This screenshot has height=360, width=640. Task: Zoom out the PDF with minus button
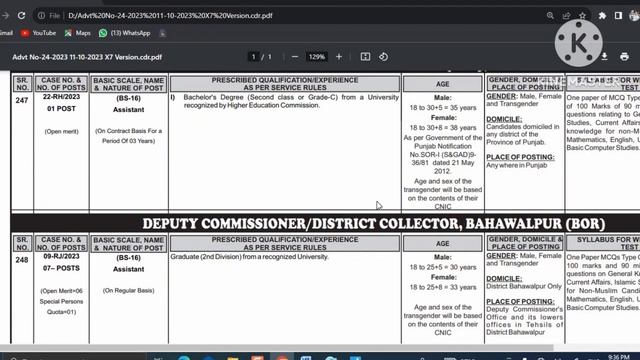[x=295, y=57]
